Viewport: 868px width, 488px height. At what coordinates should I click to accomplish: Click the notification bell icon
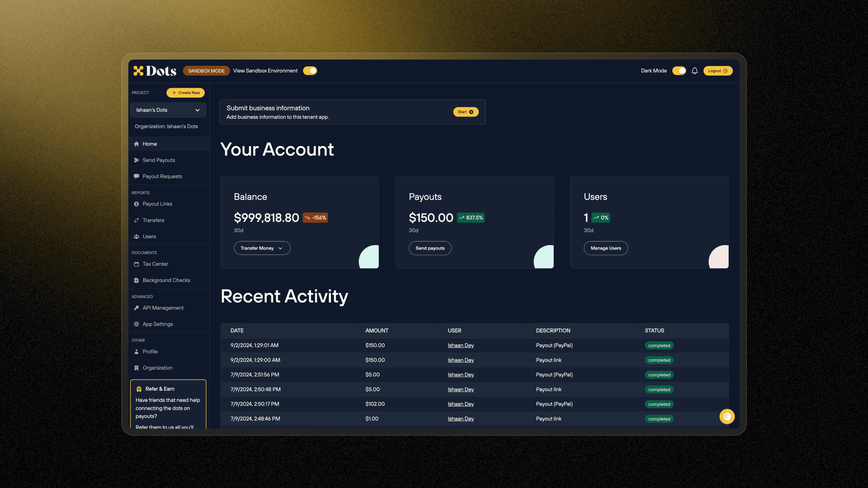[694, 70]
